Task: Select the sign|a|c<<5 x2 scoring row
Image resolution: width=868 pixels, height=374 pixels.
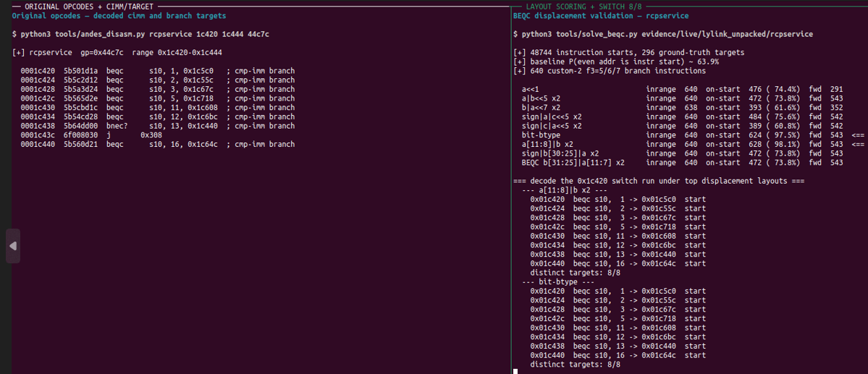Action: tap(682, 116)
